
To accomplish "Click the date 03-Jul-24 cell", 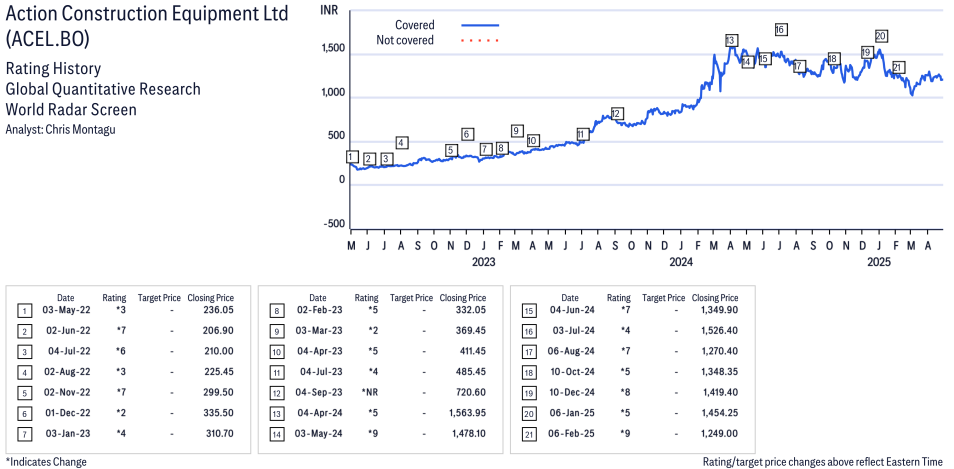I will 571,331.
